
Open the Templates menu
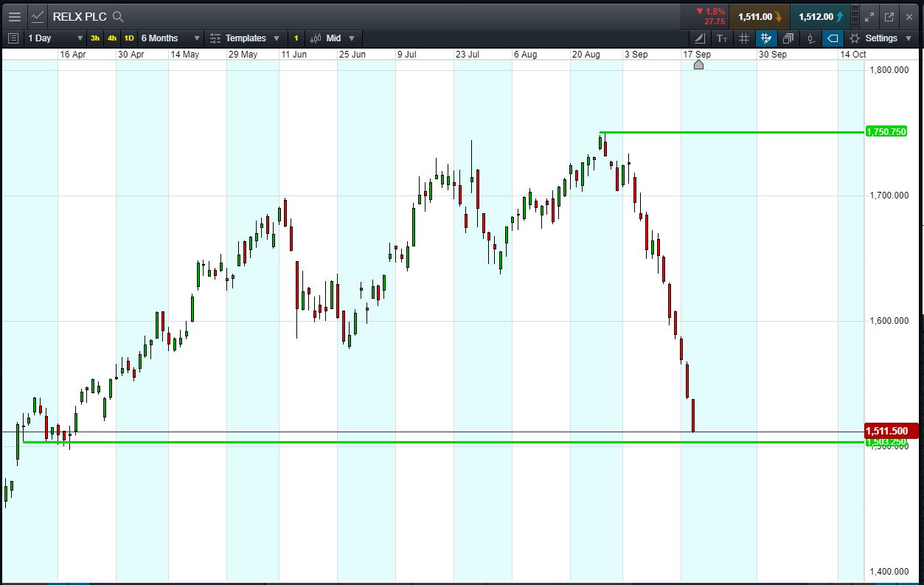click(244, 38)
